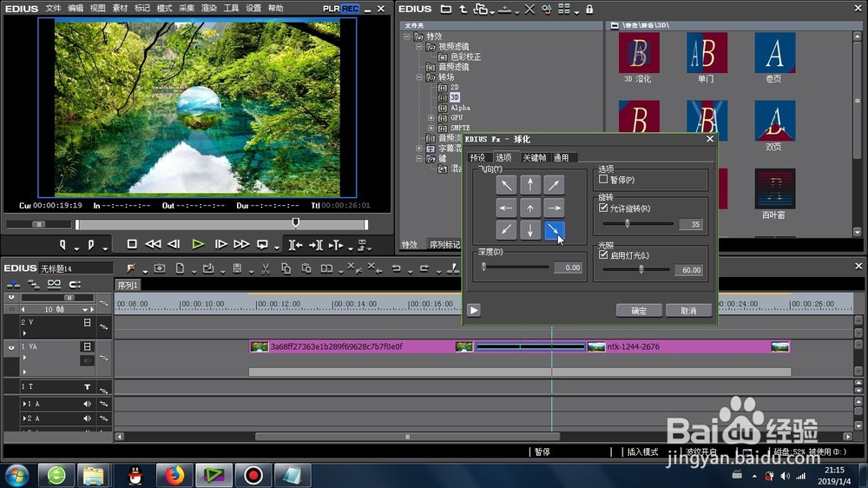Adjust the rotation slider handle
This screenshot has width=868, height=488.
point(628,223)
